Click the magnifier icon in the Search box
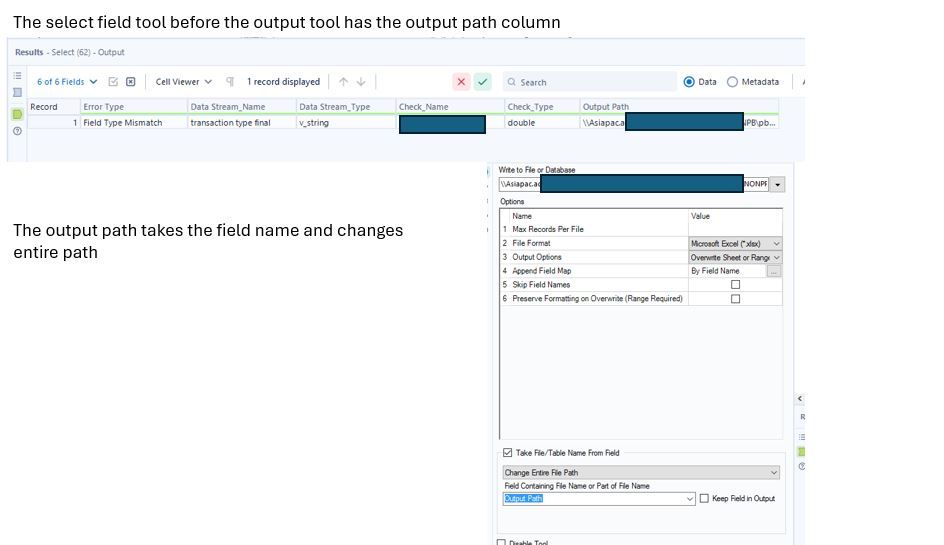Viewport: 944px width, 545px height. click(x=512, y=82)
